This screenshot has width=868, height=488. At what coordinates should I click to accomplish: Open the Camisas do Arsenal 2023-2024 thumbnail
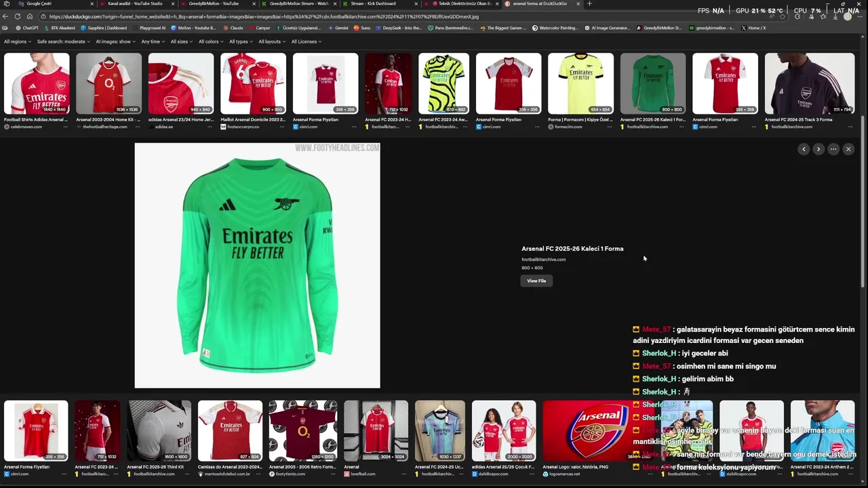(x=230, y=431)
